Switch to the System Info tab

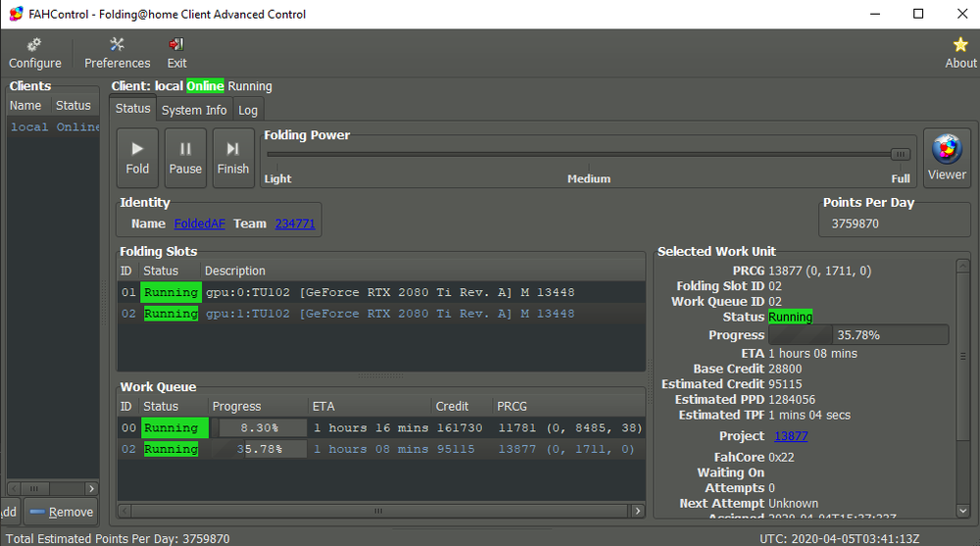[x=194, y=110]
